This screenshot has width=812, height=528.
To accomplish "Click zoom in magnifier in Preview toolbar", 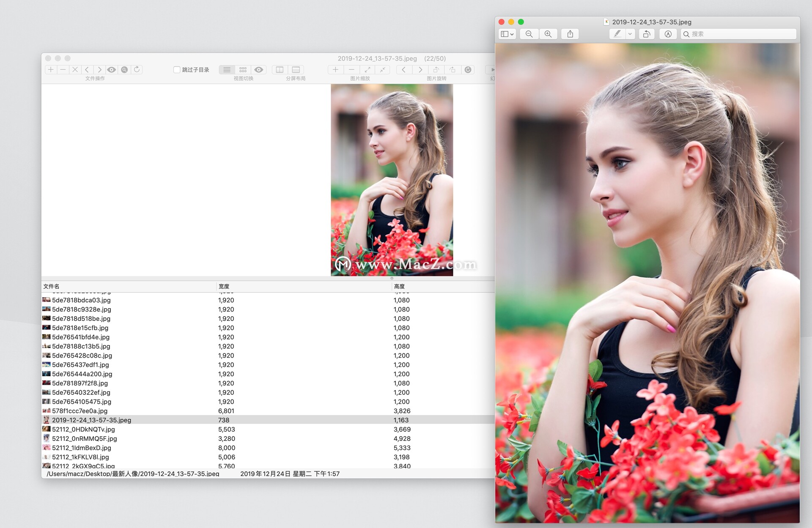I will click(548, 34).
